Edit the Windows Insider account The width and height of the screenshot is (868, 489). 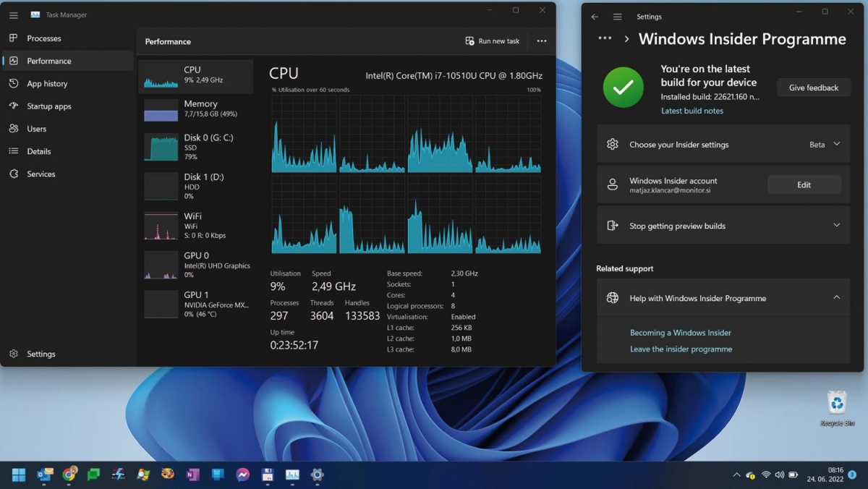tap(804, 184)
